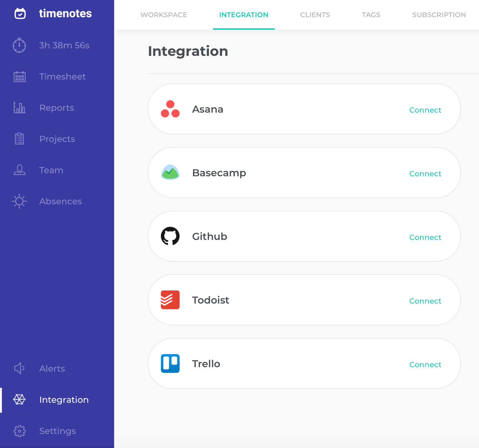Click the Integration network icon in sidebar
Image resolution: width=479 pixels, height=448 pixels.
point(19,399)
